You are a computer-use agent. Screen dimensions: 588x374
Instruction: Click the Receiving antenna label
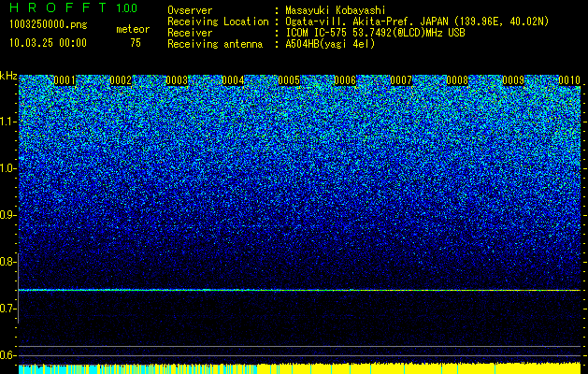point(215,44)
